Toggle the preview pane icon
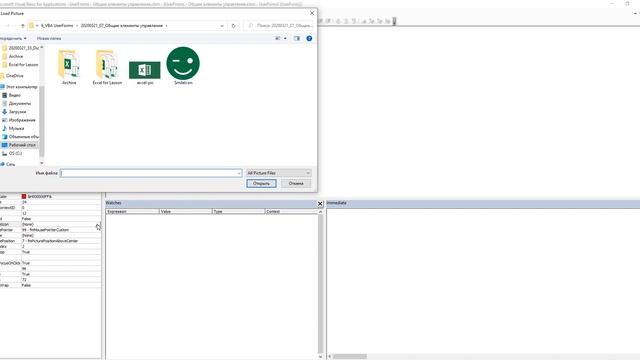This screenshot has width=640, height=360. point(297,38)
